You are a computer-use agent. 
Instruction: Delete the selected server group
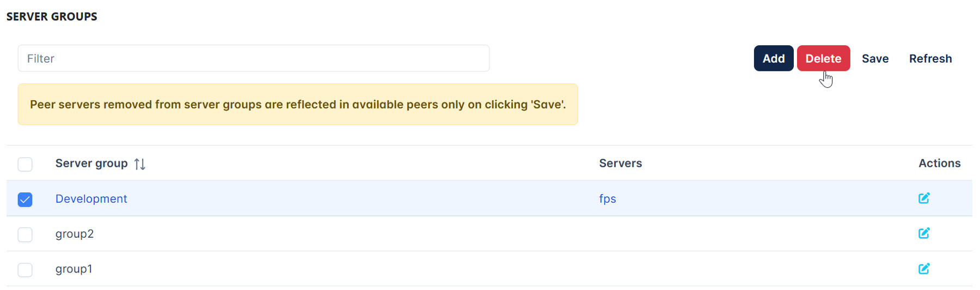(x=823, y=58)
